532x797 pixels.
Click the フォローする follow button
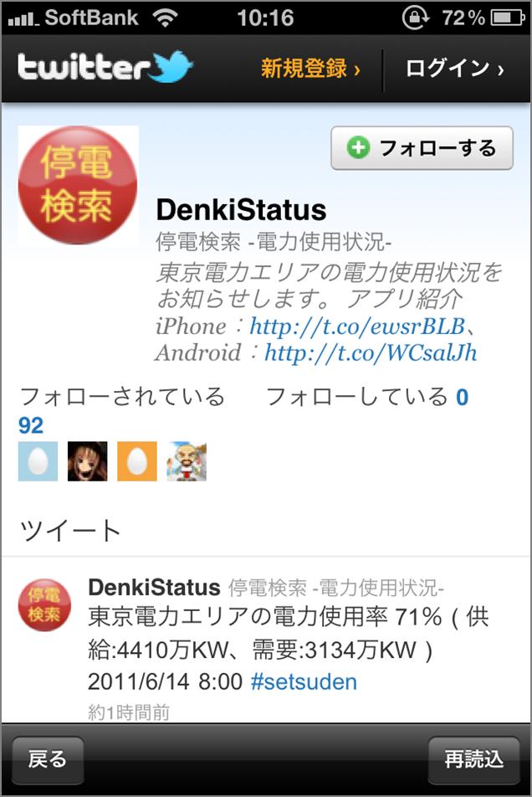click(x=422, y=148)
